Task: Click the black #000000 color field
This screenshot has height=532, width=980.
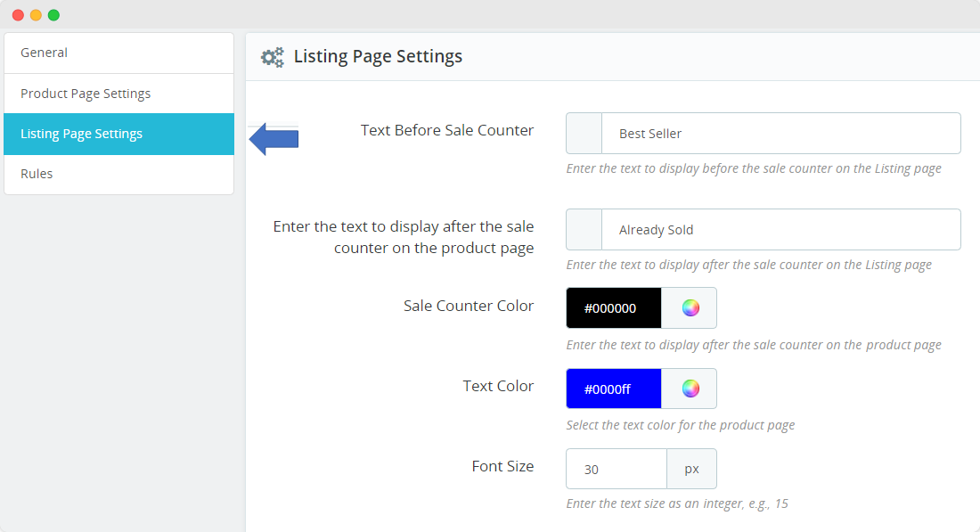Action: click(614, 308)
